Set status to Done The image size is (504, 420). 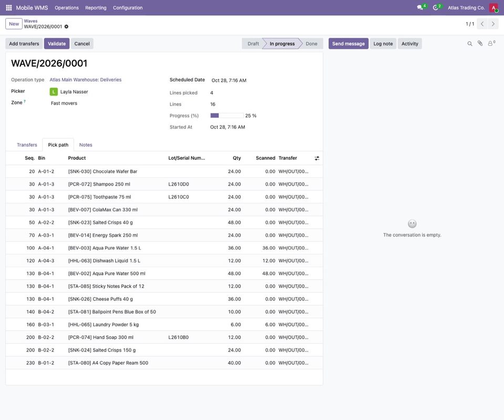point(312,44)
